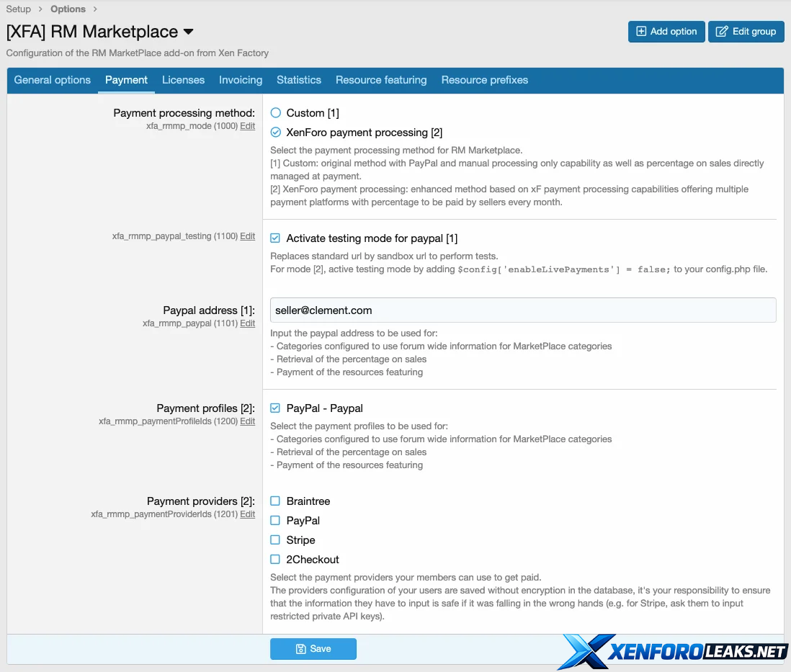
Task: Click the XenForoLeaks logo watermark
Action: [674, 651]
